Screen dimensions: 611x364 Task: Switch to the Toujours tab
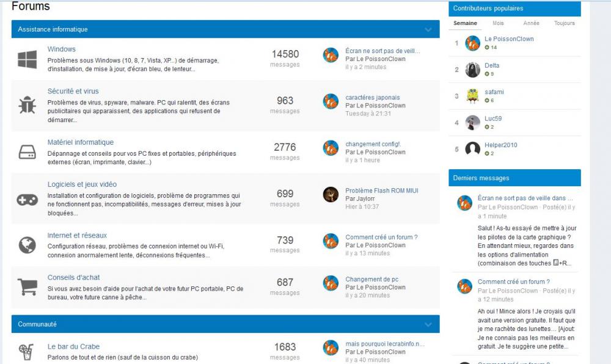[564, 23]
